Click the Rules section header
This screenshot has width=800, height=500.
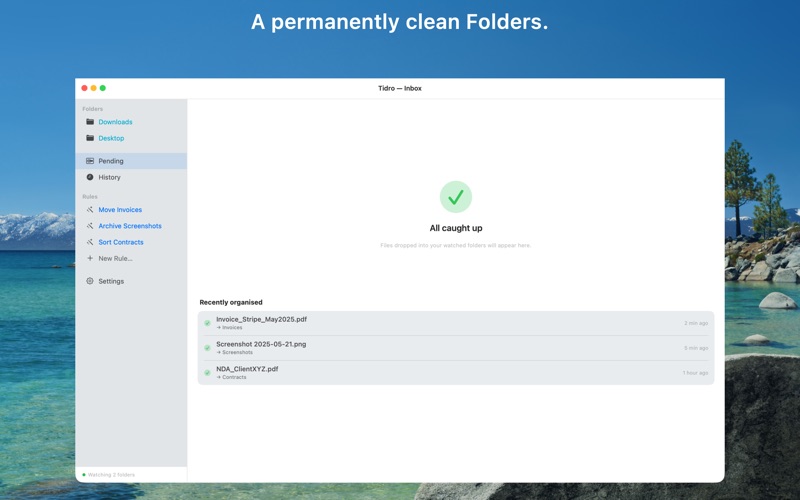pyautogui.click(x=90, y=197)
